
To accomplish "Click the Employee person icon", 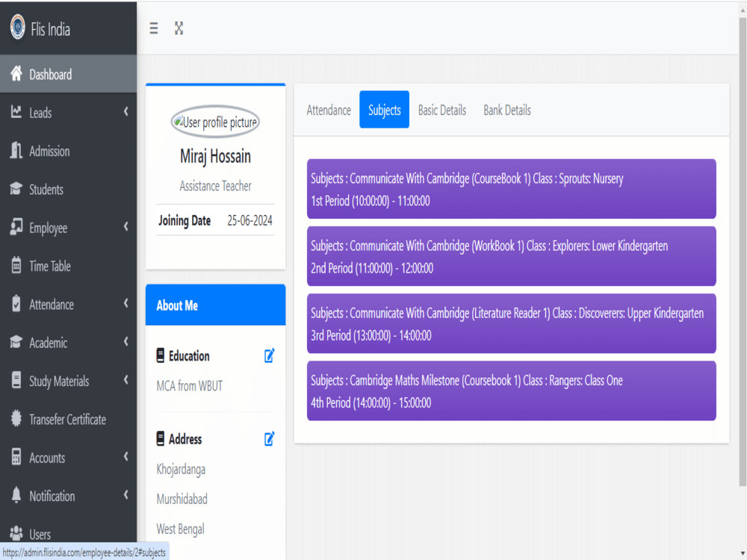I will pos(16,227).
